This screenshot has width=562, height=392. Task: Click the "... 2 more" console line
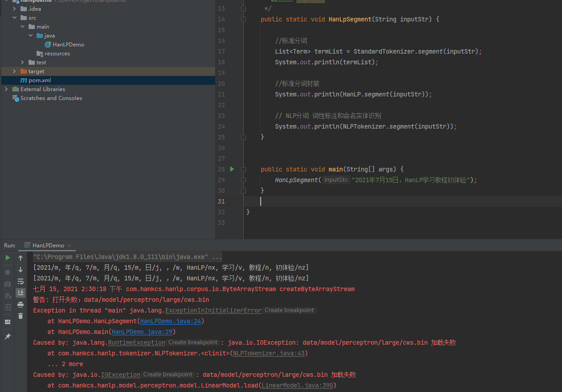[65, 364]
